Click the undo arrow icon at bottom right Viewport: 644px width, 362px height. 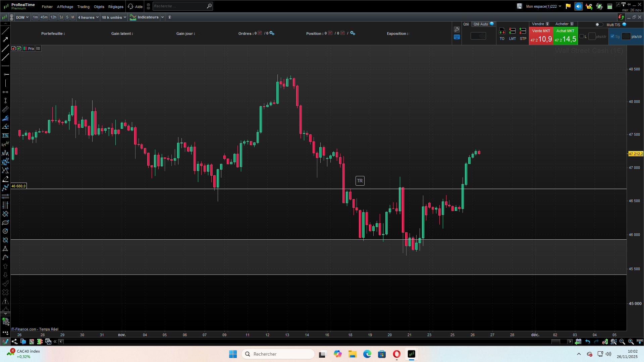click(x=588, y=342)
